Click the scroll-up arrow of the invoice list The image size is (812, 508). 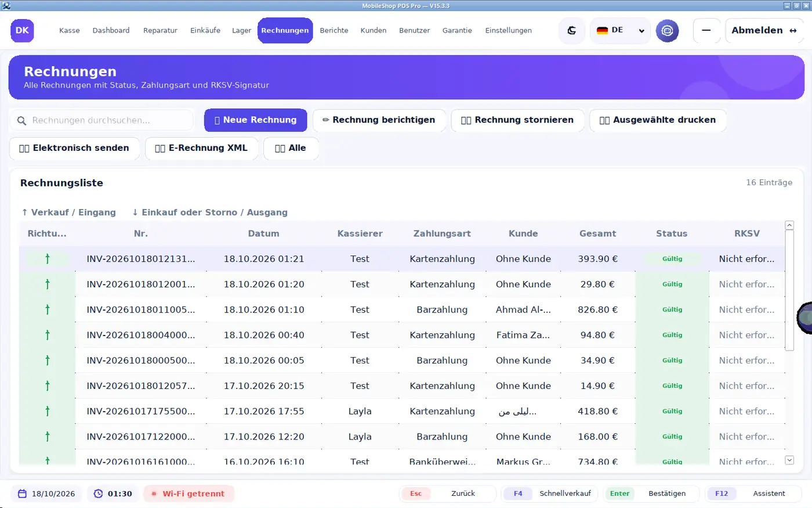(789, 225)
